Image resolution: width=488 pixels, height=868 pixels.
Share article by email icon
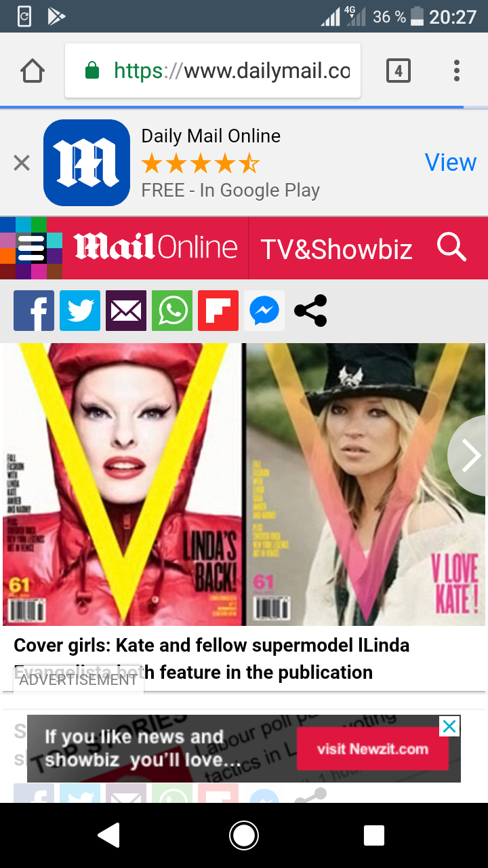(126, 311)
